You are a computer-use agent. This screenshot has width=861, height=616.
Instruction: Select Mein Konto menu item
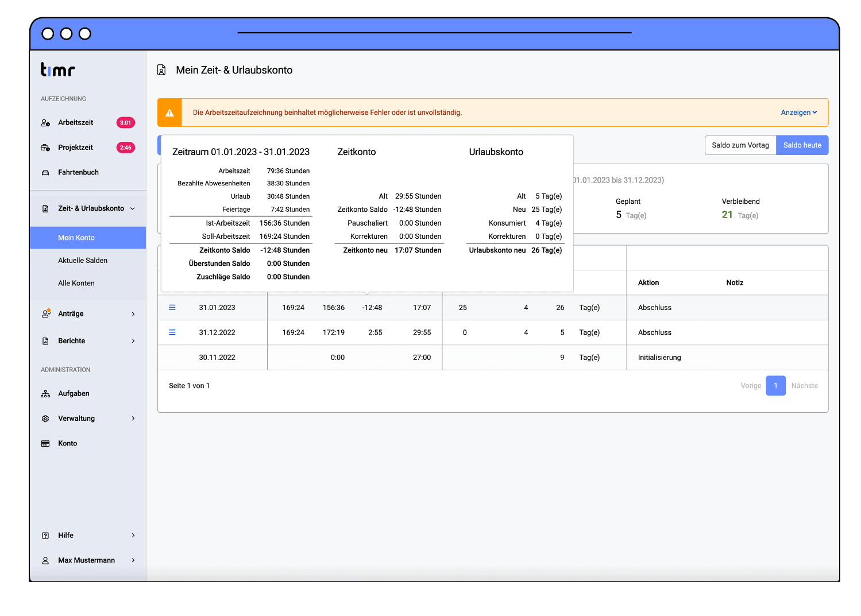coord(88,238)
